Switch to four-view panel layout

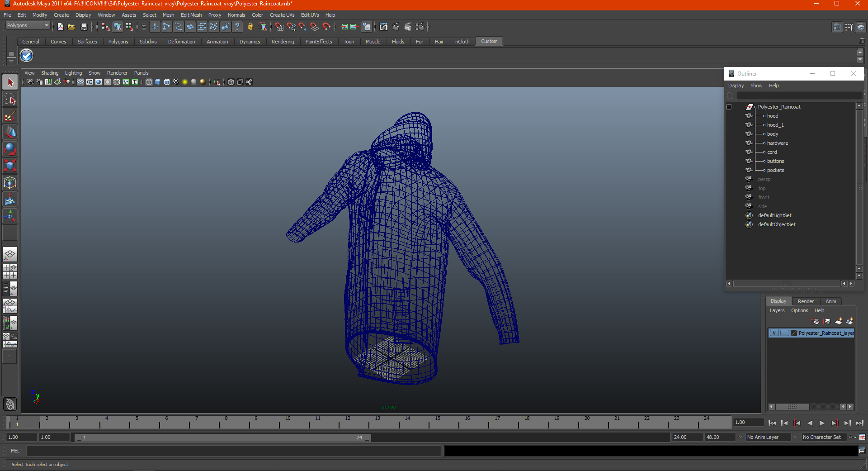[x=10, y=271]
